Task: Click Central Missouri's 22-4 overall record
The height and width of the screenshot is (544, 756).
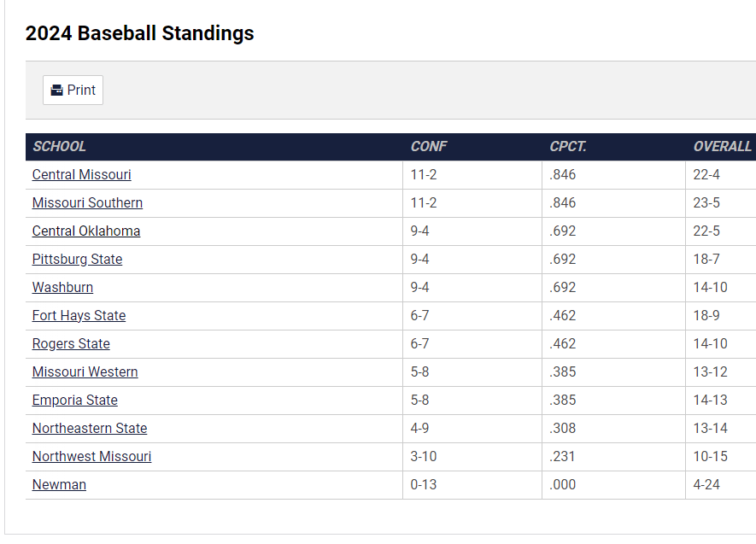Action: coord(706,175)
